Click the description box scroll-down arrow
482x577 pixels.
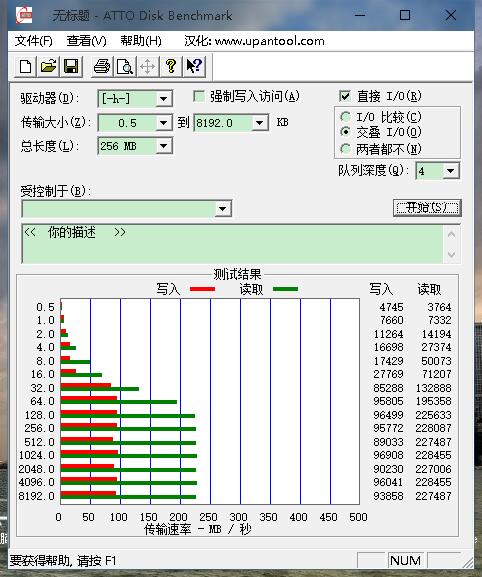coord(451,254)
